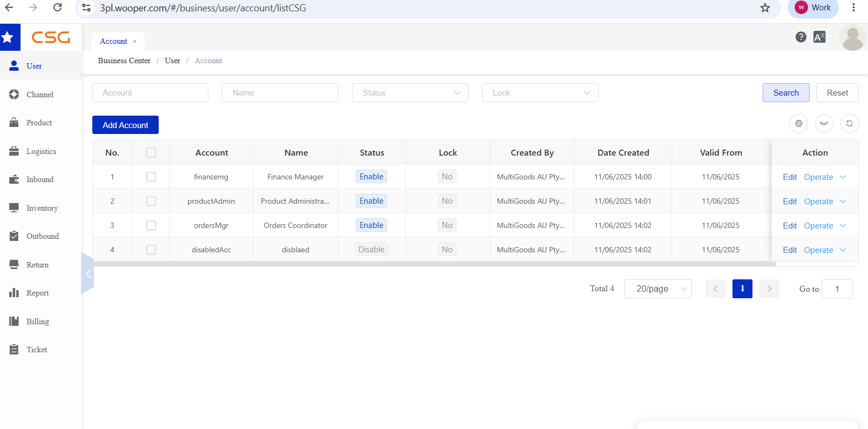This screenshot has width=868, height=429.
Task: Reload the browser page
Action: click(x=57, y=8)
